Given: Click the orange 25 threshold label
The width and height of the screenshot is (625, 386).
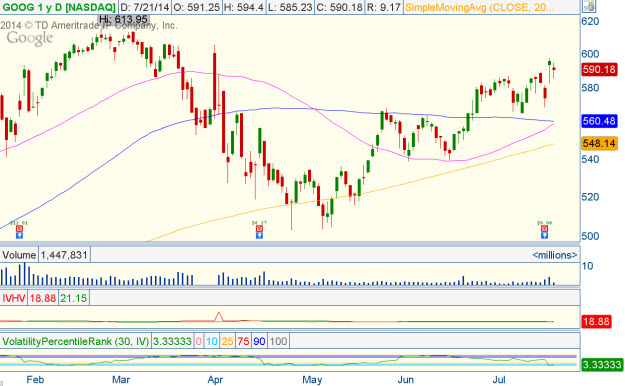Looking at the screenshot, I should [227, 341].
